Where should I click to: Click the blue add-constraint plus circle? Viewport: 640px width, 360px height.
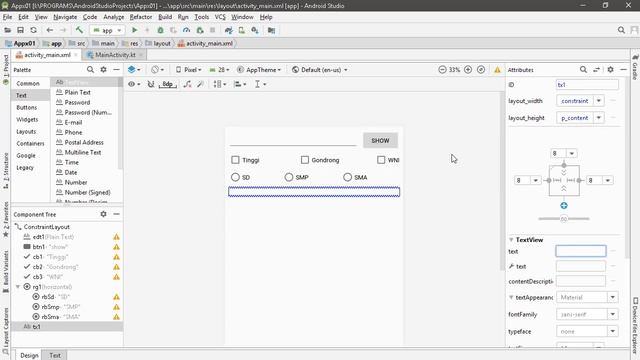click(564, 206)
